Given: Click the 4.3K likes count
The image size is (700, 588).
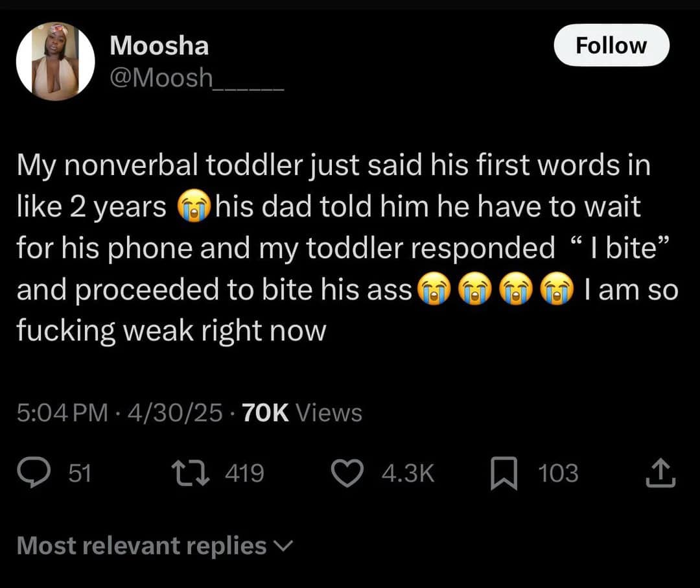Looking at the screenshot, I should click(408, 474).
